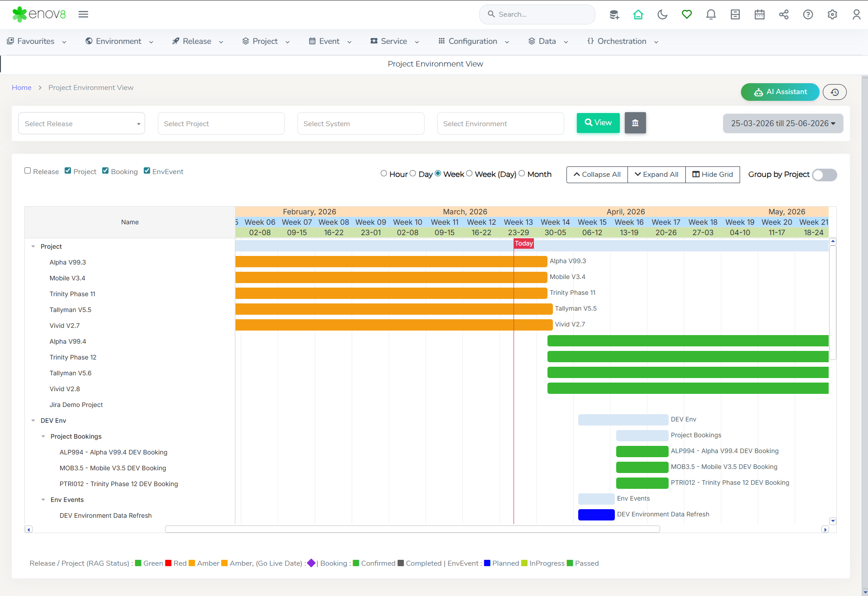Screen dimensions: 868x596
Task: Open the calendar icon in header
Action: pyautogui.click(x=759, y=14)
